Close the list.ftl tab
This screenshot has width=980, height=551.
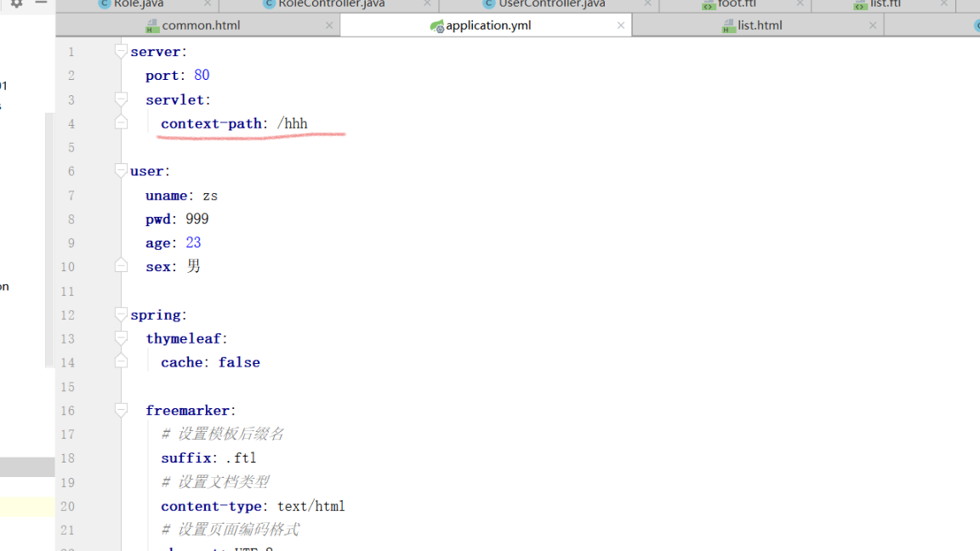944,3
